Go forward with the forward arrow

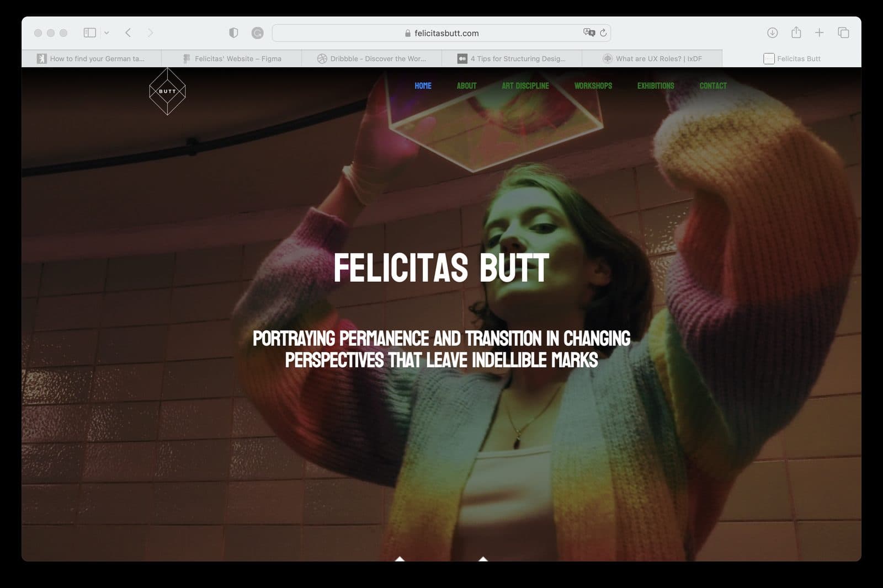click(x=150, y=33)
